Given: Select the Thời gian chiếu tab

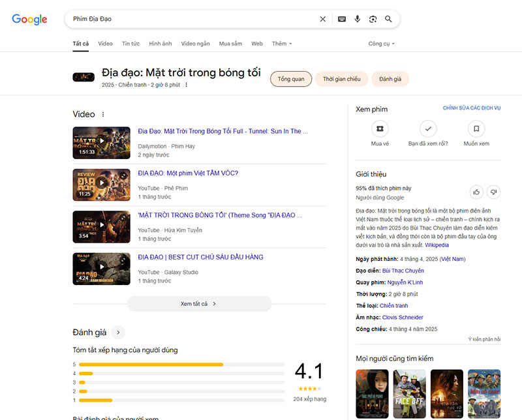Looking at the screenshot, I should 342,79.
